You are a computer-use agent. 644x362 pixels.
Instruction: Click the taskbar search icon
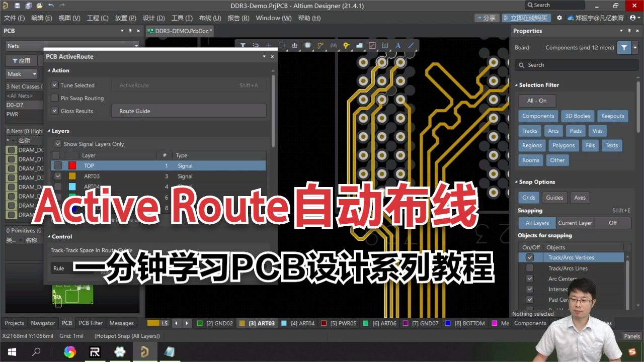tap(36, 352)
